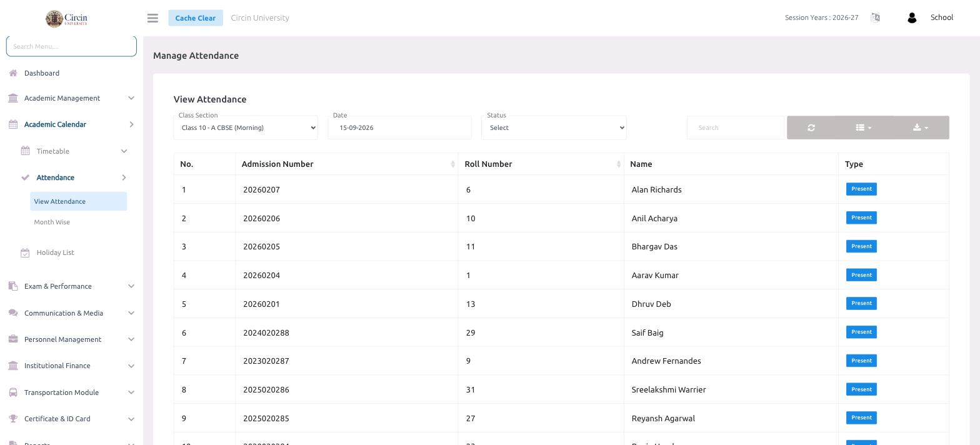This screenshot has width=980, height=445.
Task: Click the name Andrew Fernandes
Action: 666,361
